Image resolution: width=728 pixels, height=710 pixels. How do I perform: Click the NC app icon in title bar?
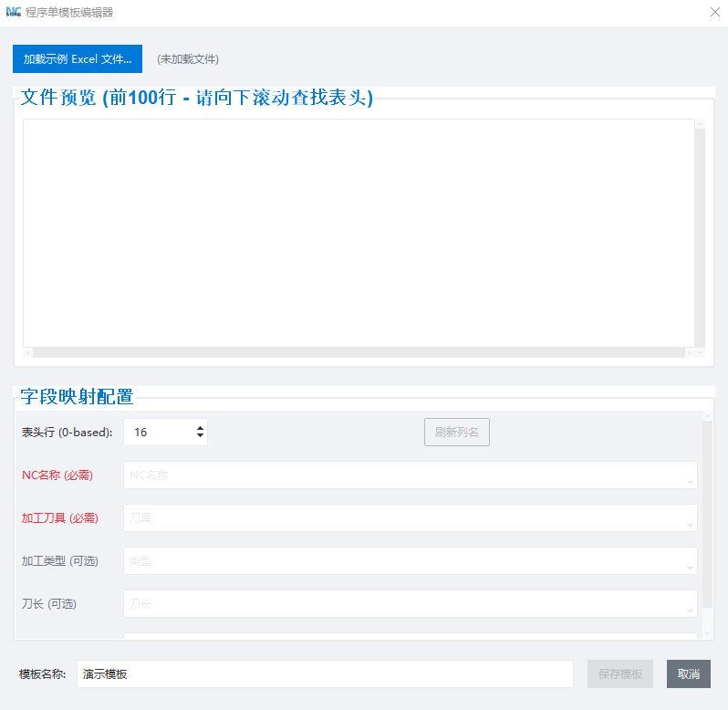(x=14, y=13)
